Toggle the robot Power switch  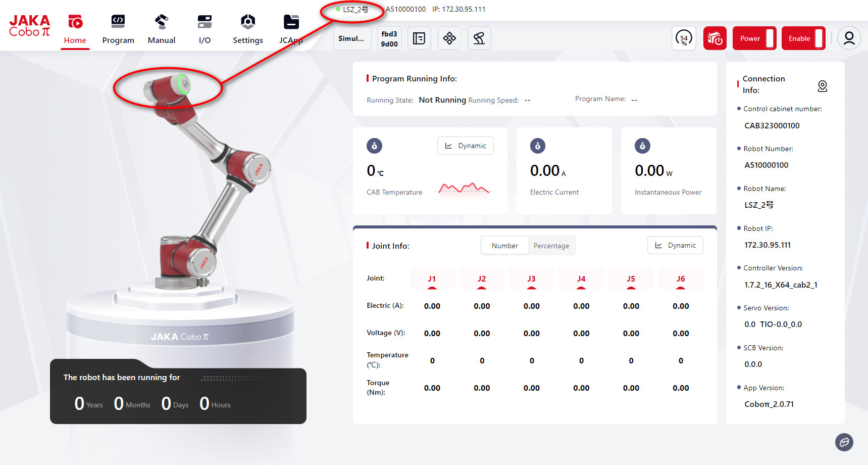tap(754, 38)
